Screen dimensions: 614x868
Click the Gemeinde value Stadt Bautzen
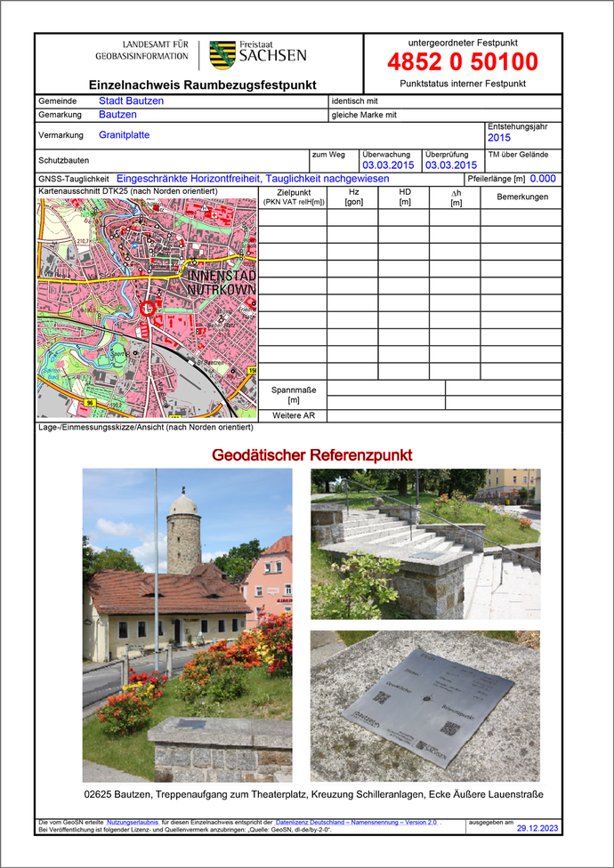131,101
